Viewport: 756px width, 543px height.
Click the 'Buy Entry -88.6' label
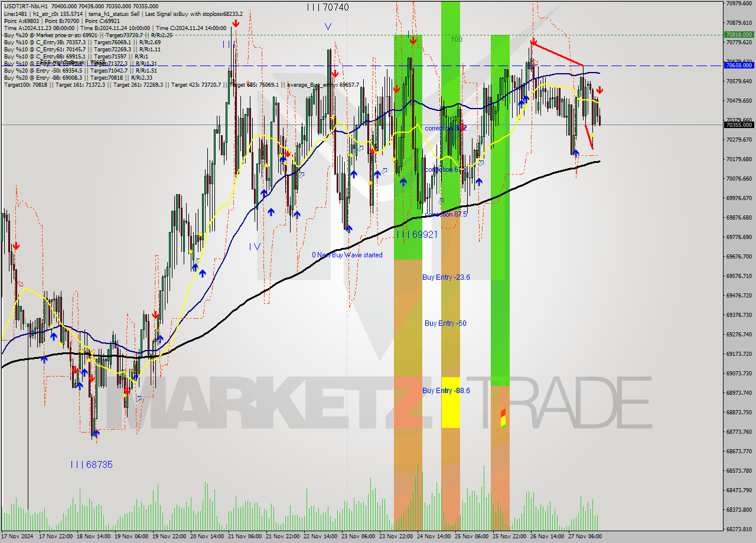pyautogui.click(x=446, y=390)
